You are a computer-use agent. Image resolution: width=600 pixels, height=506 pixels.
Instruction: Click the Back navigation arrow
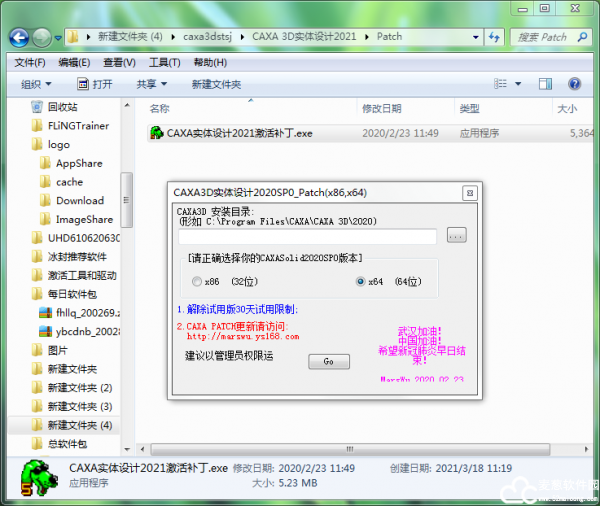tap(19, 38)
